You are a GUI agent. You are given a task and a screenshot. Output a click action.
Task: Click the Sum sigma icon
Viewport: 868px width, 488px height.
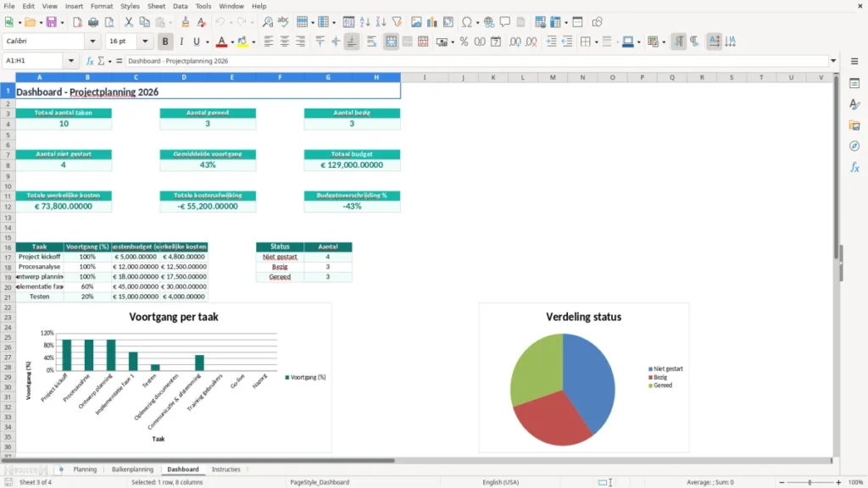(101, 61)
